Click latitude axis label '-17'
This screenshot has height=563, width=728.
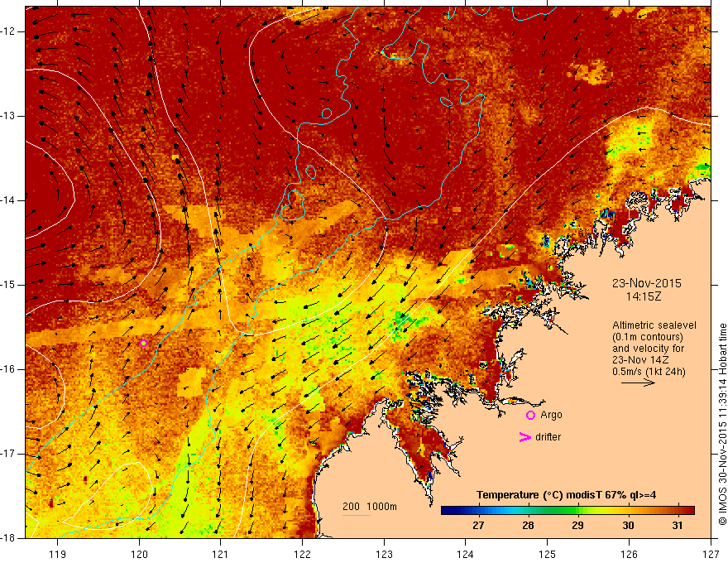pyautogui.click(x=8, y=454)
